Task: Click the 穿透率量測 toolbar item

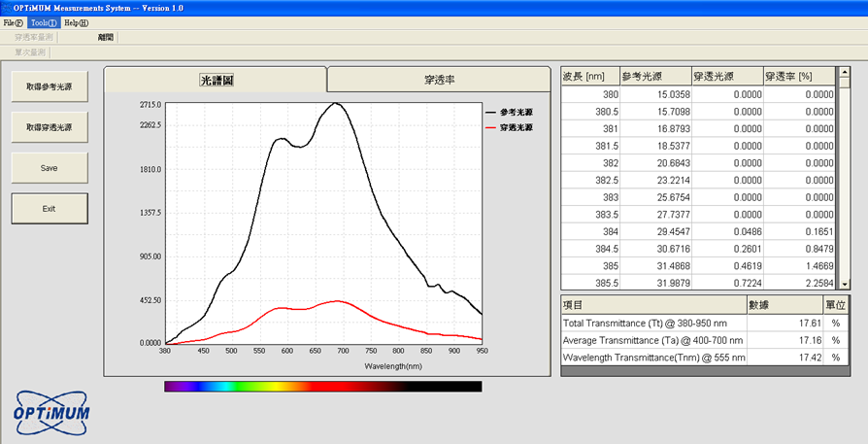Action: tap(35, 37)
